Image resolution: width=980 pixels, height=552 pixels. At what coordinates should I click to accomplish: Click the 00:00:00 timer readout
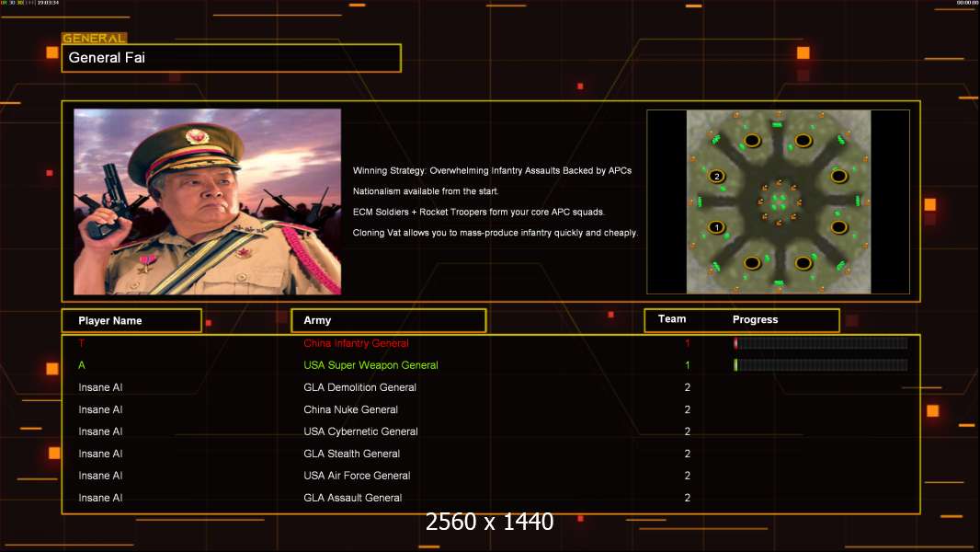(967, 3)
